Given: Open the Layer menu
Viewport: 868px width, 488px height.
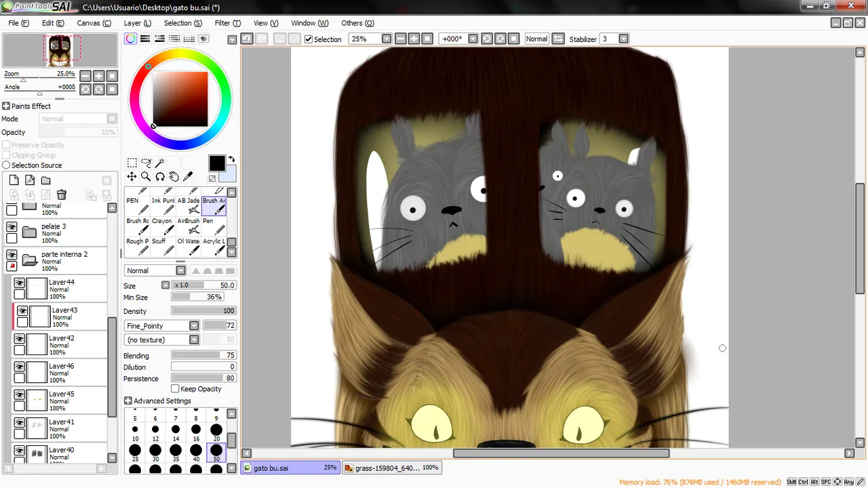Looking at the screenshot, I should tap(138, 23).
